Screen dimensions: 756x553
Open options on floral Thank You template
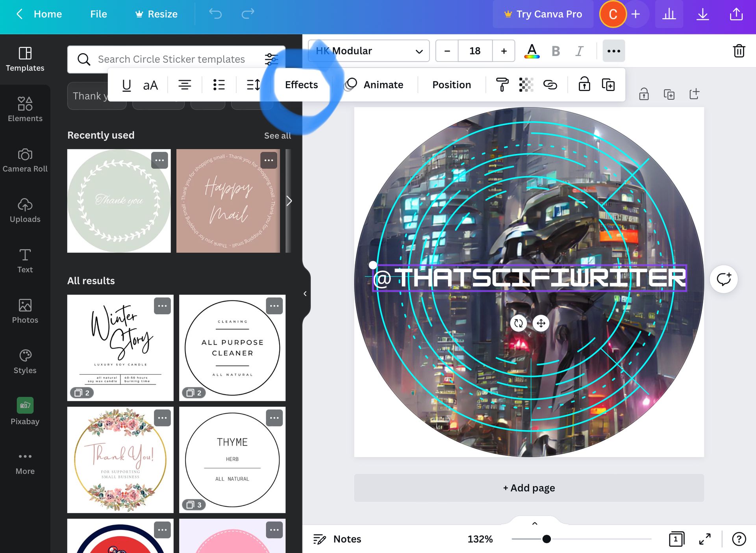coord(162,418)
